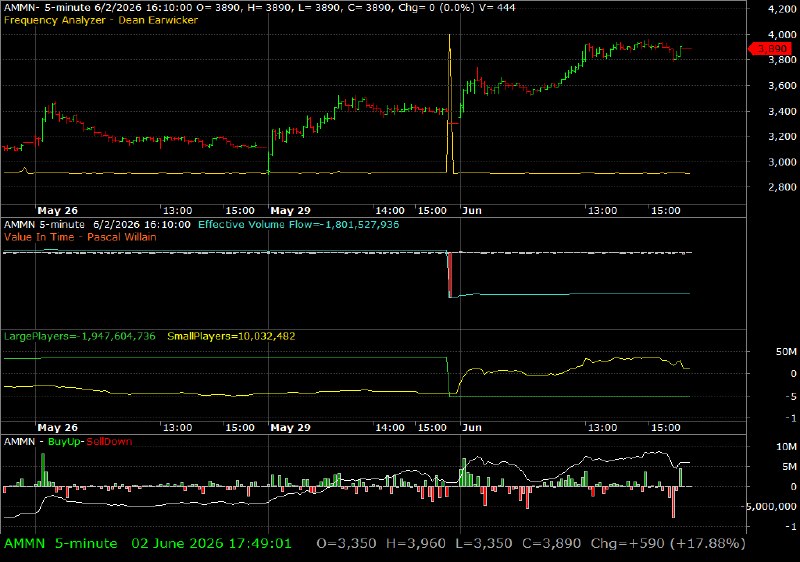
Task: Click 'Chg= 0 (0.0%)' in the top header
Action: pos(438,8)
